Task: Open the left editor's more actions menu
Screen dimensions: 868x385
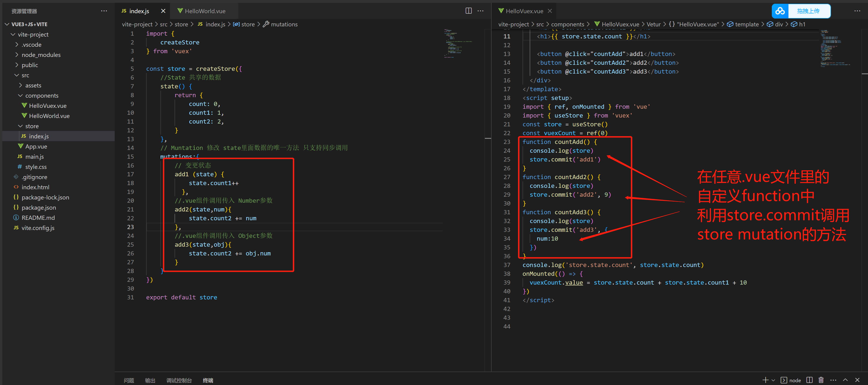Action: click(x=480, y=11)
